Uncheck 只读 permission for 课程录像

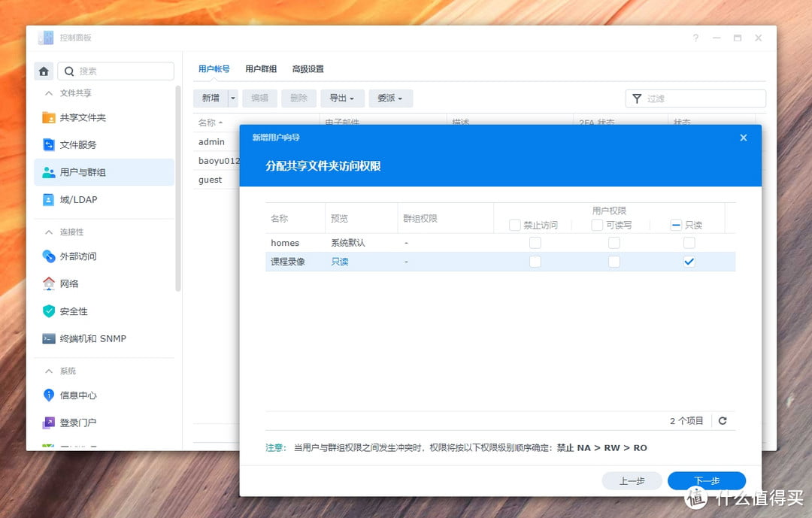[689, 261]
